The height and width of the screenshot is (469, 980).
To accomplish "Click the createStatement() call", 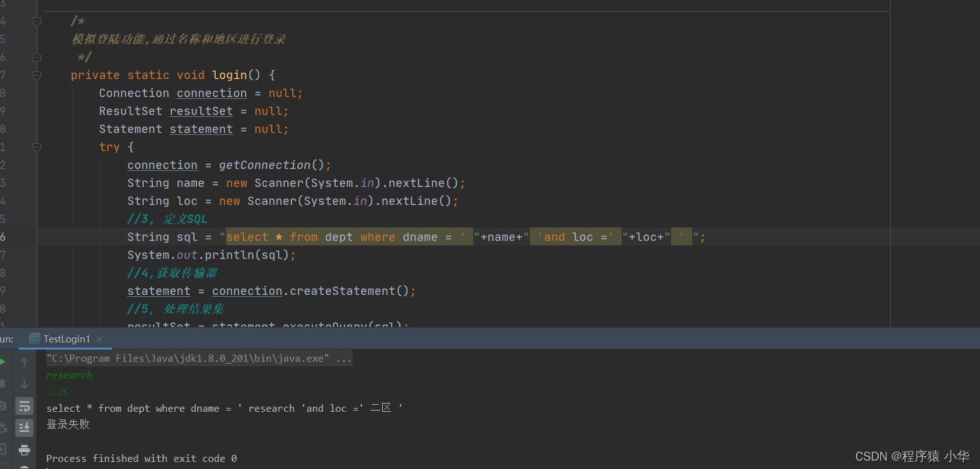I will point(349,291).
